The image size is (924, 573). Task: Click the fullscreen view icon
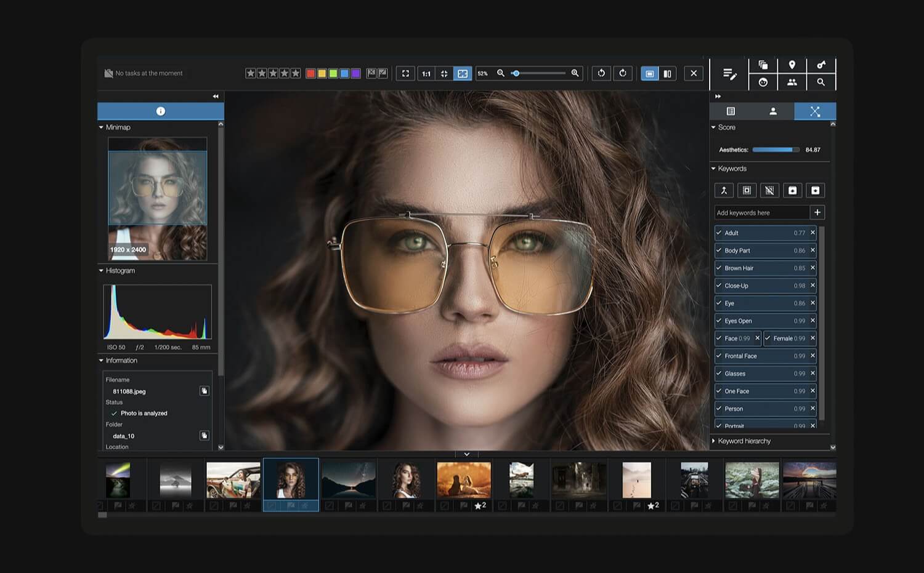click(405, 73)
